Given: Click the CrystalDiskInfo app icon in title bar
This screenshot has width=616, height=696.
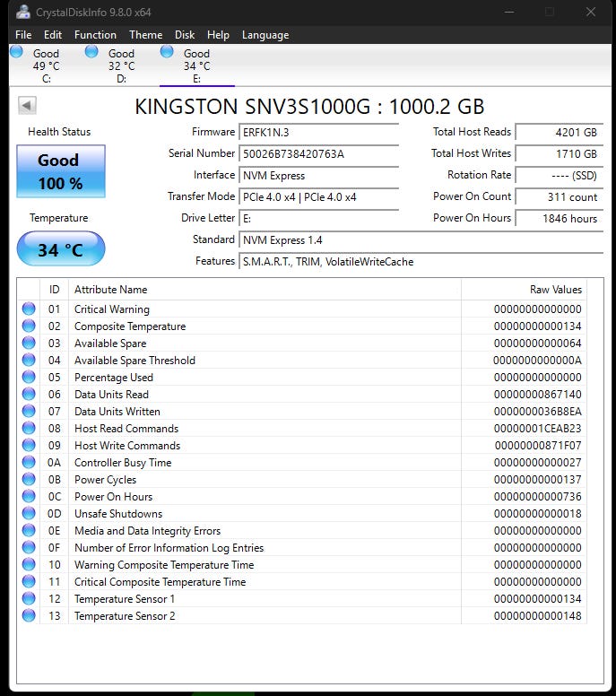Looking at the screenshot, I should [22, 12].
